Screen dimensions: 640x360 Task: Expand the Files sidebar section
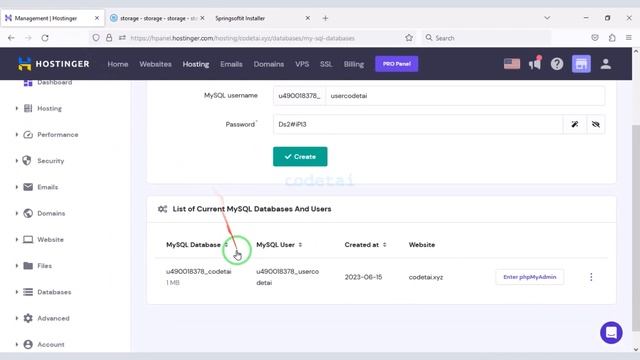pyautogui.click(x=17, y=266)
